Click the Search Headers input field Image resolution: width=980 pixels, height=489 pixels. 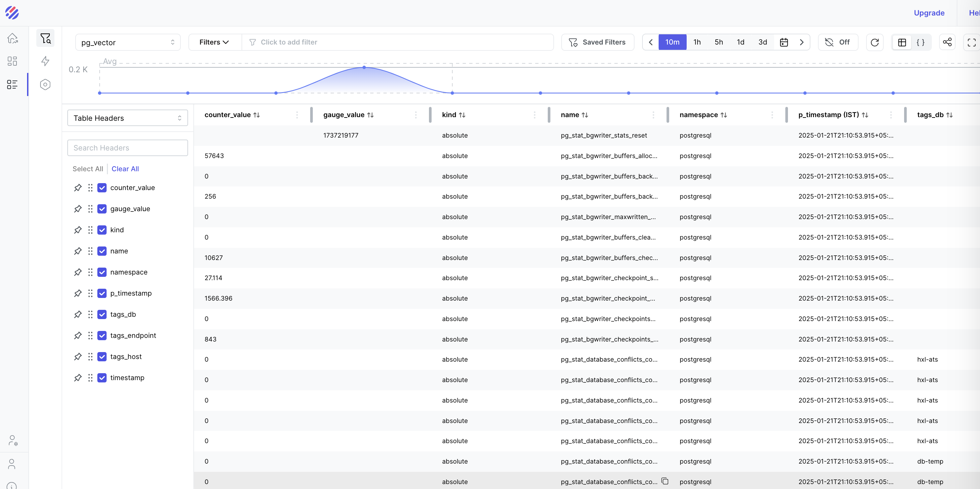click(x=127, y=148)
